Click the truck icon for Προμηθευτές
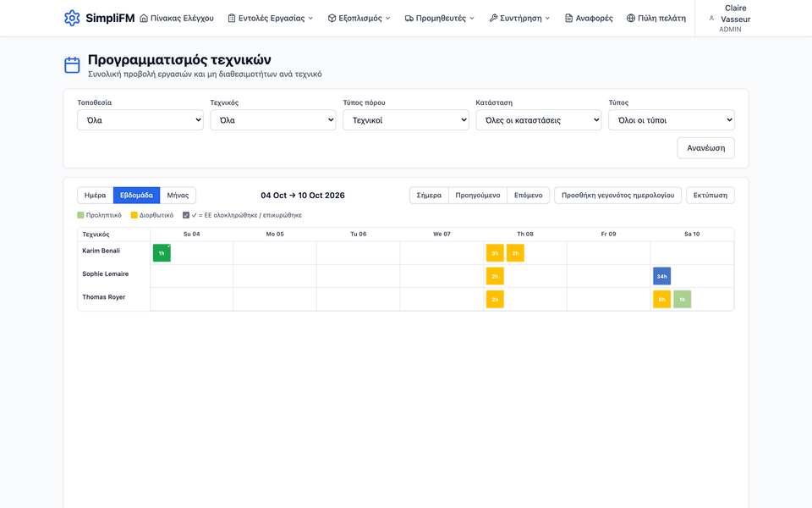Viewport: 812px width, 508px height. coord(409,18)
